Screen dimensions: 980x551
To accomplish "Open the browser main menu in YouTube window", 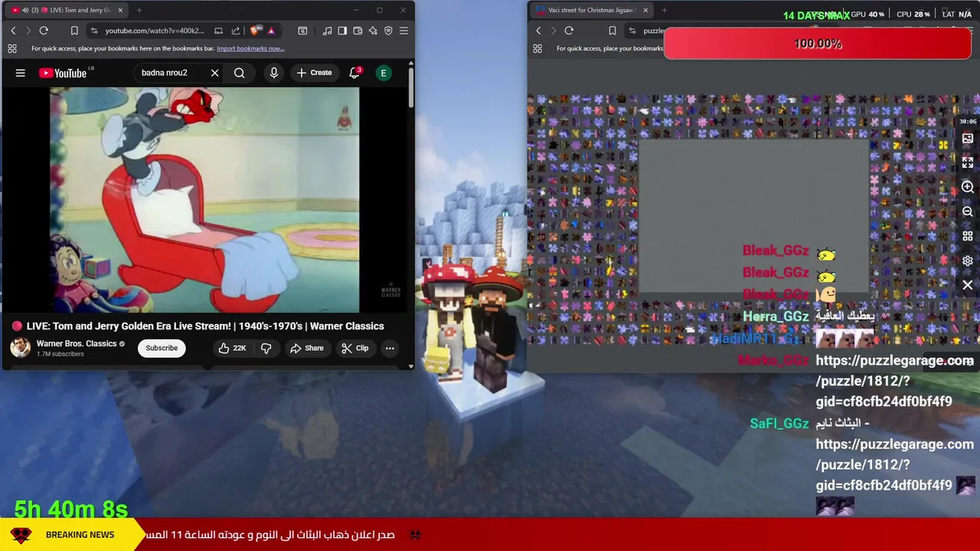I will (x=403, y=31).
